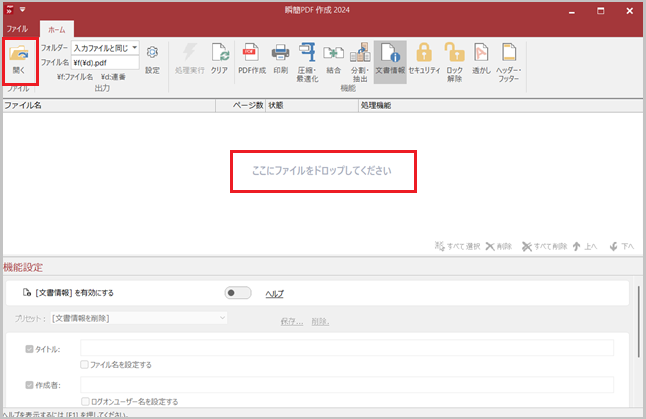Screen dimensions: 646x419
Task: Click the 作成者 text field
Action: [347, 384]
